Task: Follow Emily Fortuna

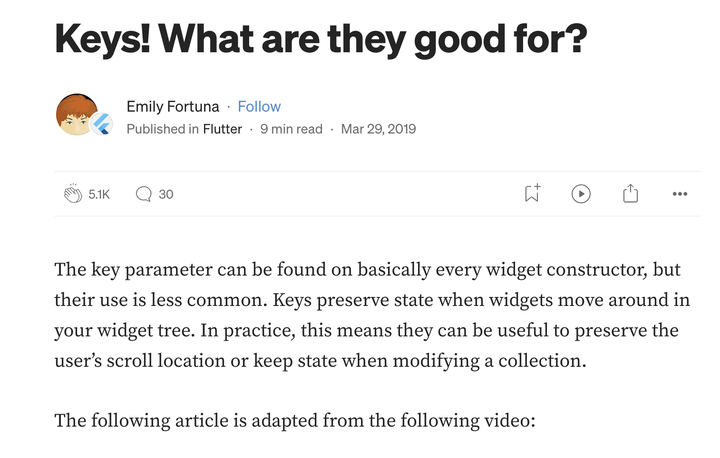Action: (259, 107)
